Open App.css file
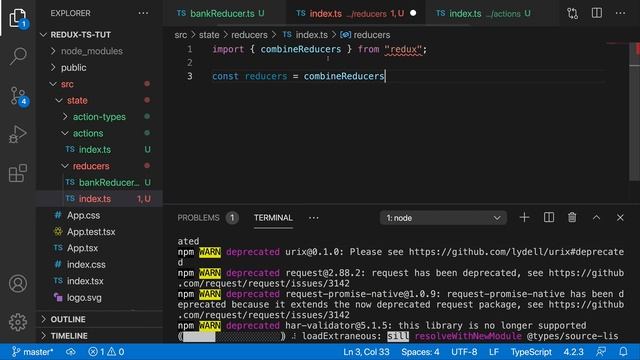Image resolution: width=640 pixels, height=360 pixels. 83,215
